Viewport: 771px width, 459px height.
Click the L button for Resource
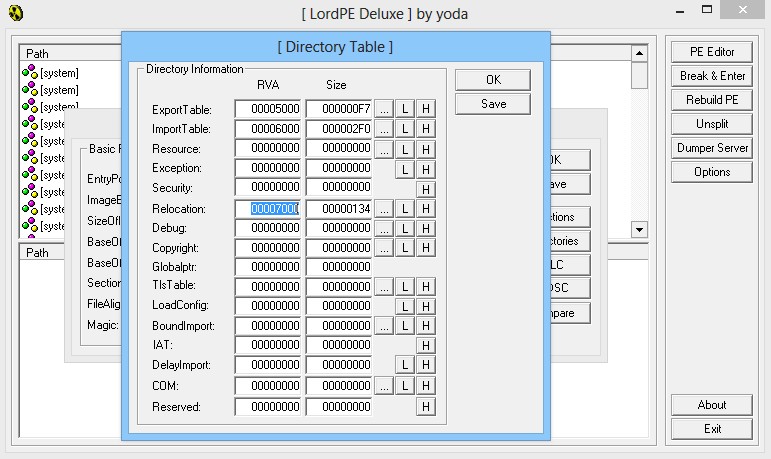pos(405,149)
